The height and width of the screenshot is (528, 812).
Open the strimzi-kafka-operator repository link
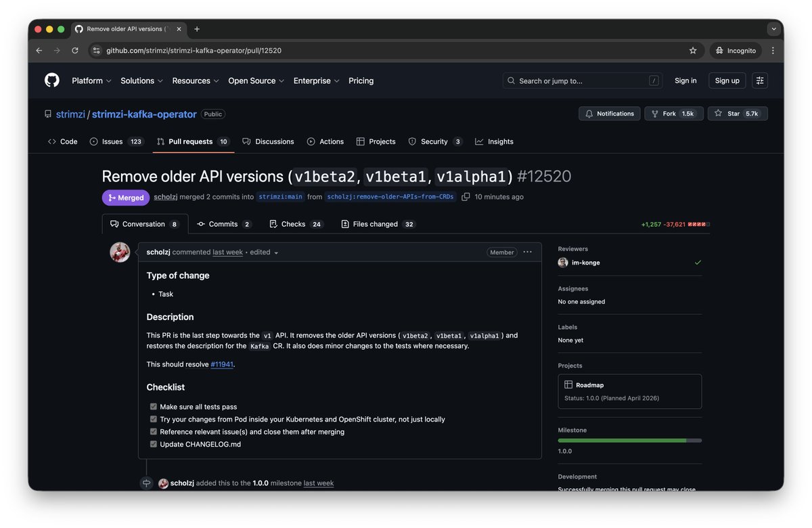coord(144,114)
